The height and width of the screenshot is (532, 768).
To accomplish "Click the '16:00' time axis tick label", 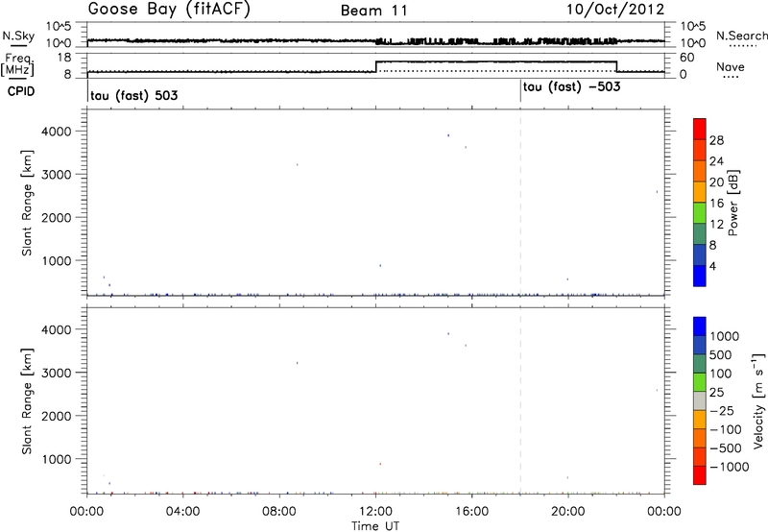I will (x=471, y=512).
